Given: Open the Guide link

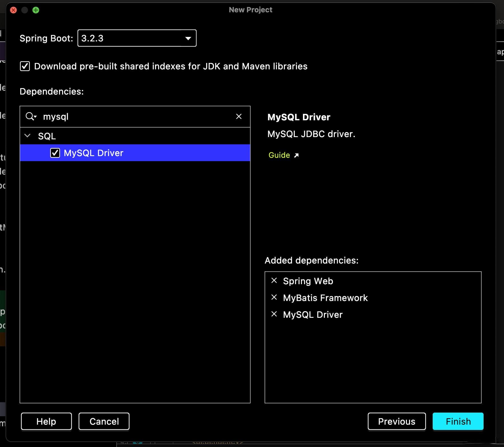Looking at the screenshot, I should (279, 155).
